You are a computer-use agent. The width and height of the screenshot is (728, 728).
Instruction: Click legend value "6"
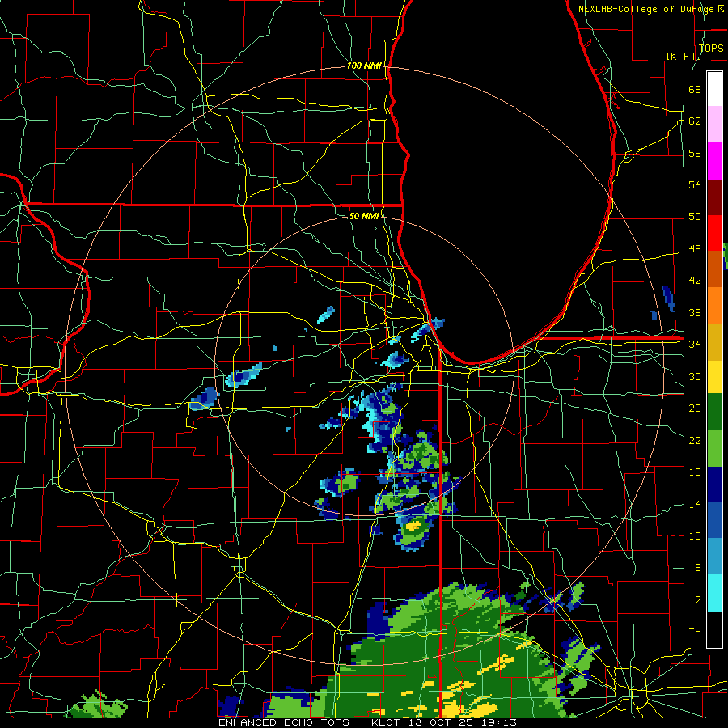click(697, 568)
